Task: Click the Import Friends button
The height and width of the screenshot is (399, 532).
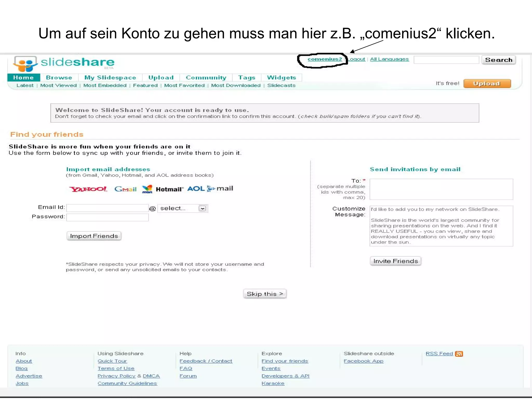Action: click(x=94, y=236)
